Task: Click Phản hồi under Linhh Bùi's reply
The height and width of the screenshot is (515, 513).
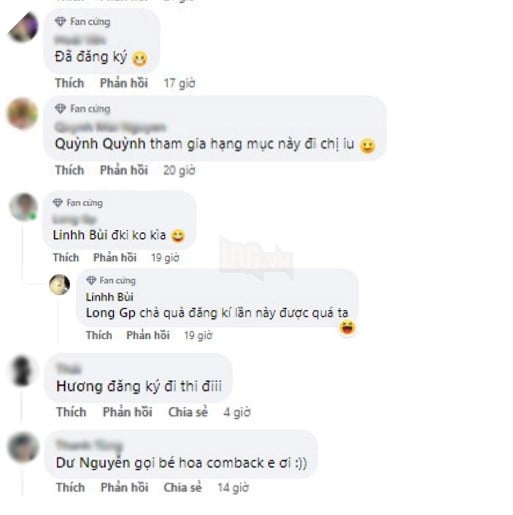Action: [148, 335]
